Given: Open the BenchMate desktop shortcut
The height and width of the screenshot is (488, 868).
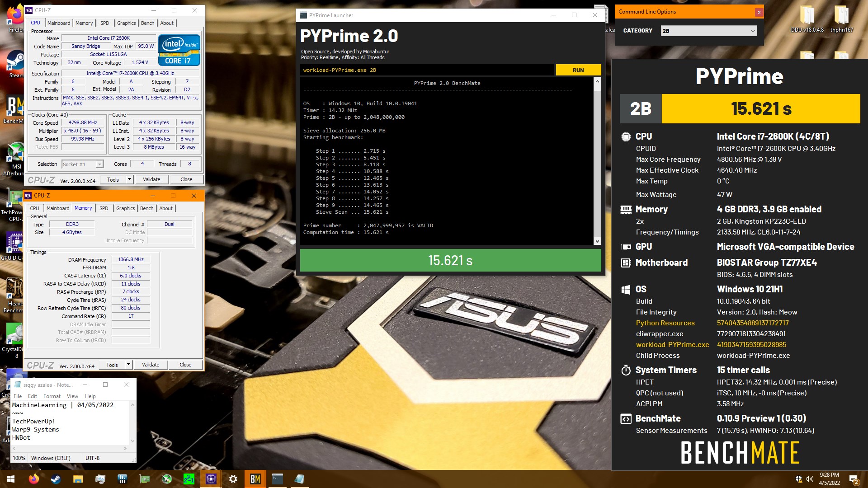Looking at the screenshot, I should point(14,109).
